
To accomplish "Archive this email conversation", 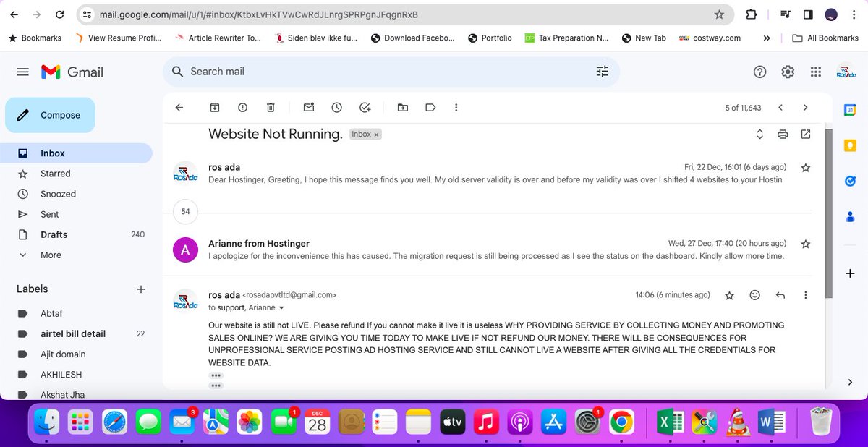I will 215,108.
